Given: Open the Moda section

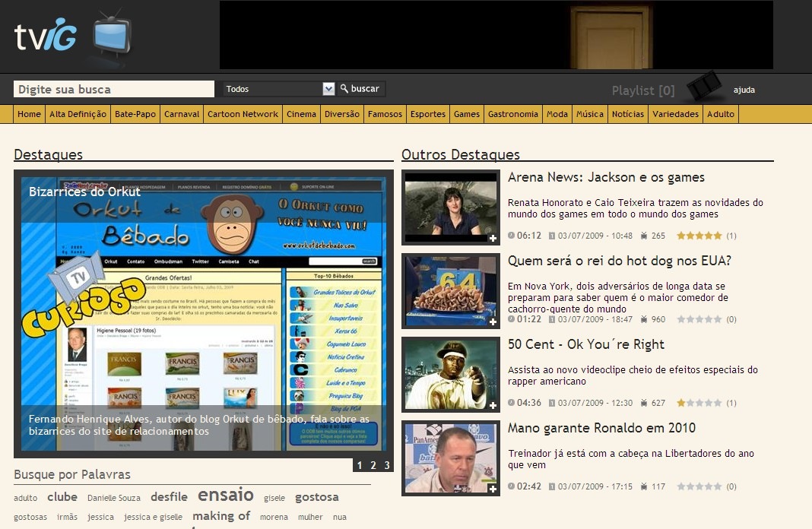Looking at the screenshot, I should tap(557, 114).
